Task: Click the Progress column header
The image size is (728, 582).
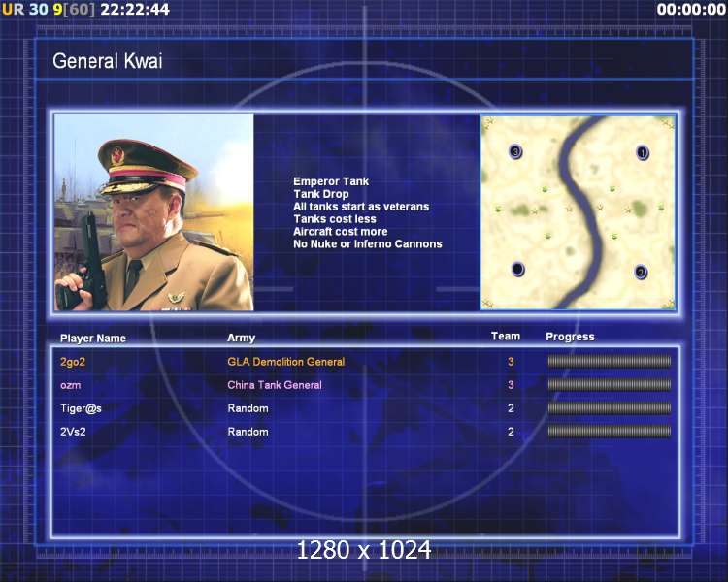Action: pyautogui.click(x=570, y=337)
